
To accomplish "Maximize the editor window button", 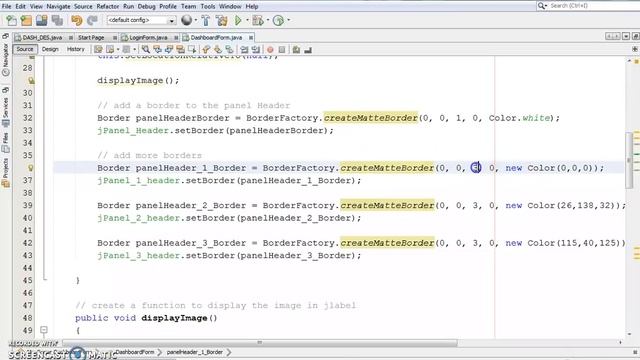I will (x=636, y=36).
